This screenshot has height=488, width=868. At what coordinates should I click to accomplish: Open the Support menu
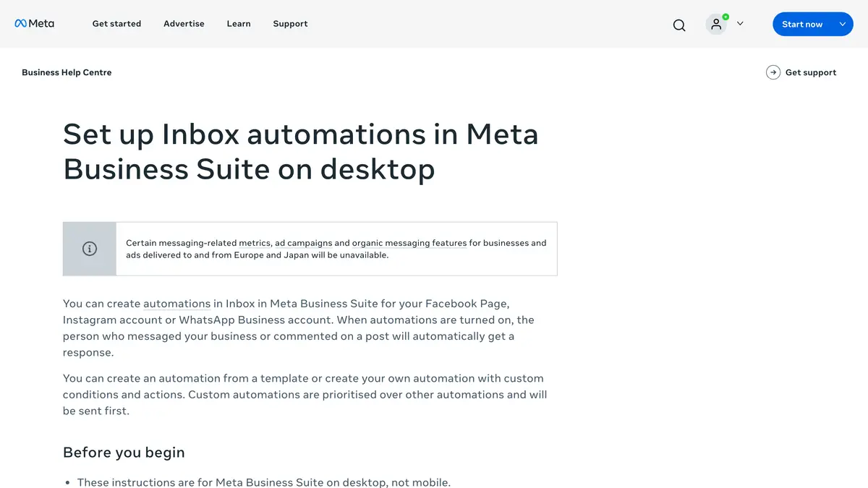click(x=290, y=24)
